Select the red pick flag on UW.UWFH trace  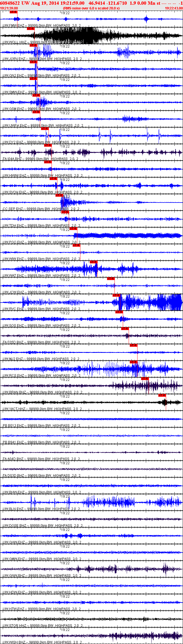coord(36,112)
